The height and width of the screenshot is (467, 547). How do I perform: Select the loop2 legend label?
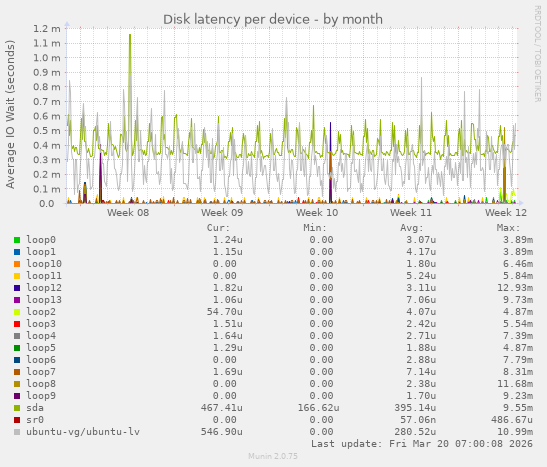click(x=41, y=312)
